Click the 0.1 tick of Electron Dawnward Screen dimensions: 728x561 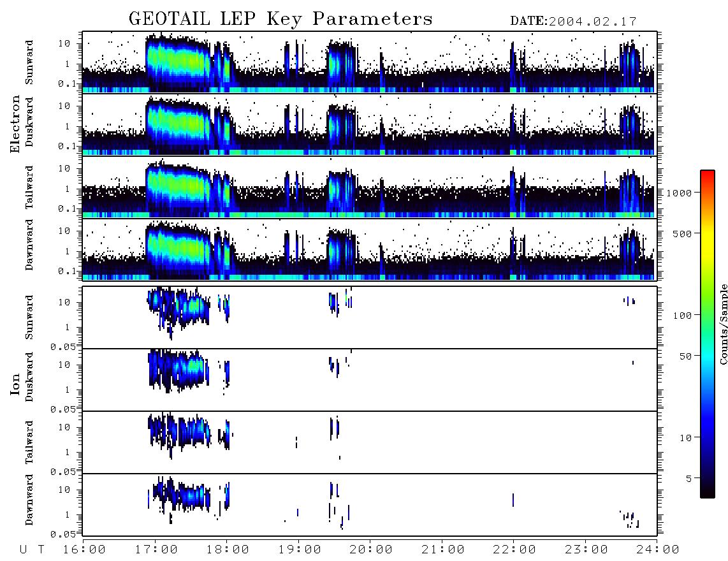67,272
